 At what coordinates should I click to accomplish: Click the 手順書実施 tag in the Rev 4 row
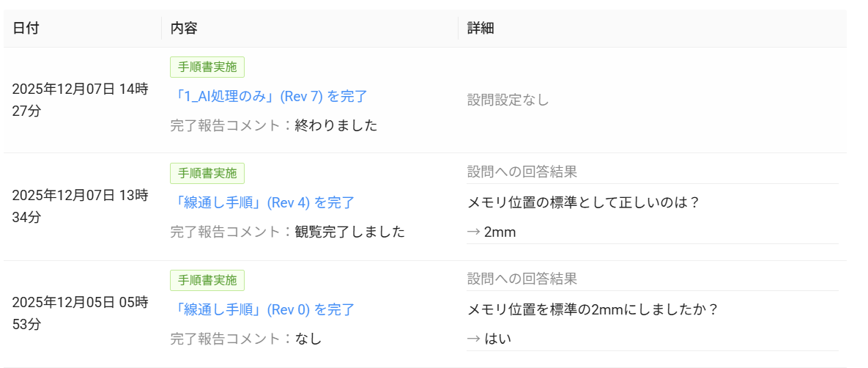pos(207,174)
